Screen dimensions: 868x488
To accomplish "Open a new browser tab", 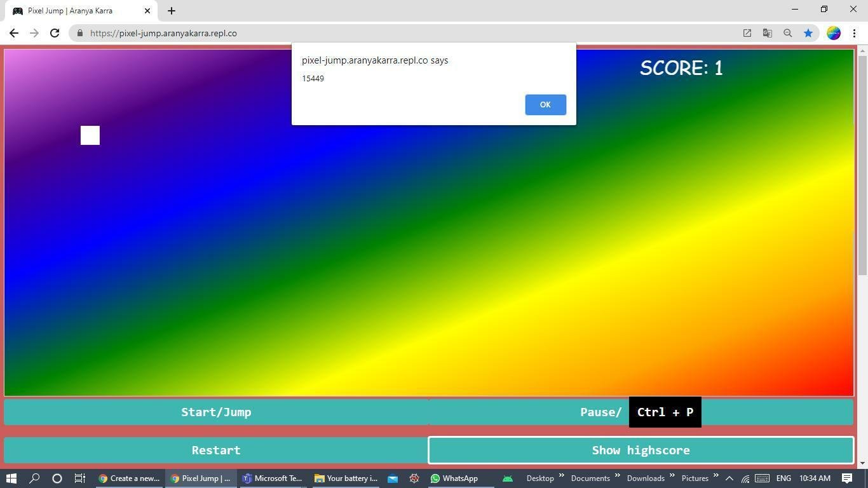I will pyautogui.click(x=172, y=11).
